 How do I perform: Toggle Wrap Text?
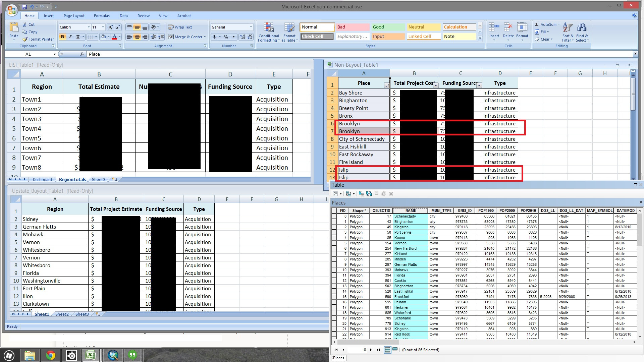point(180,27)
